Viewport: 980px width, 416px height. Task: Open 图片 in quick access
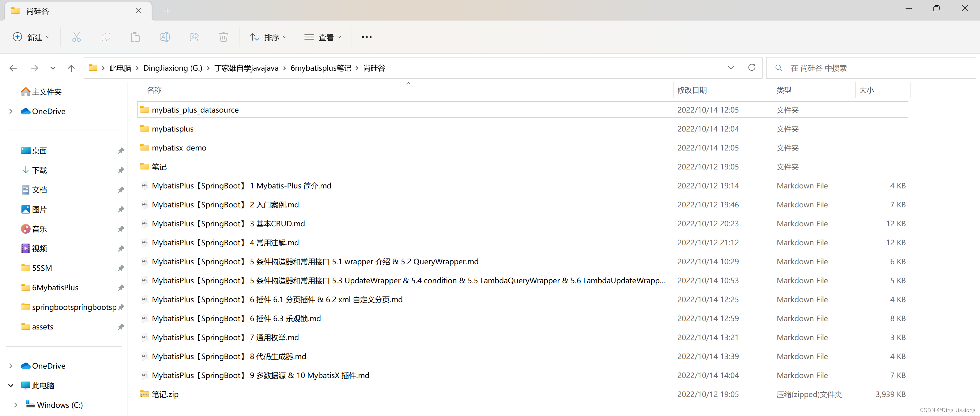[x=34, y=209]
